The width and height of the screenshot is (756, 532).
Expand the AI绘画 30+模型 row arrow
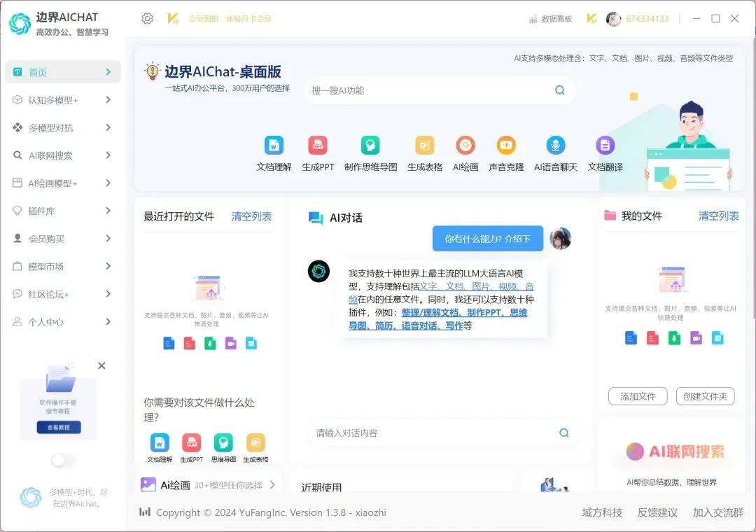point(272,484)
